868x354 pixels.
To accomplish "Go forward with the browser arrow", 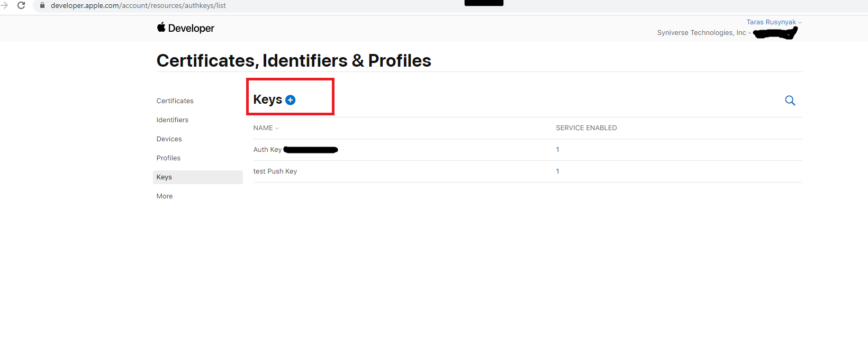I will (x=4, y=5).
